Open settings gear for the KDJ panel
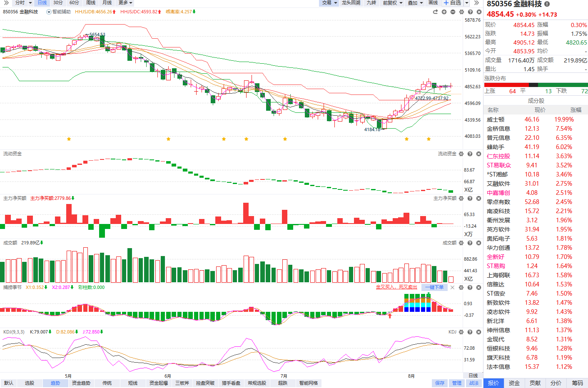This screenshot has height=388, width=588. click(461, 332)
